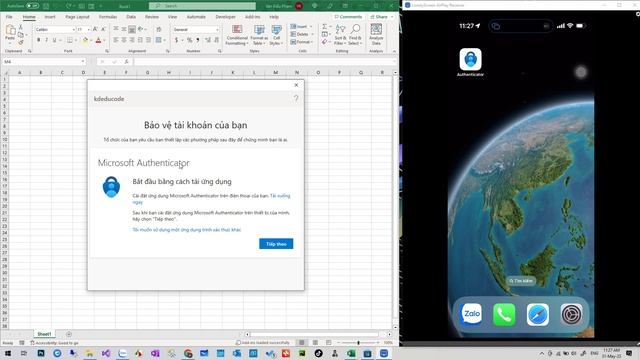Screen dimensions: 640x360
Task: Expand the Format cells dropdown
Action: pyautogui.click(x=312, y=42)
